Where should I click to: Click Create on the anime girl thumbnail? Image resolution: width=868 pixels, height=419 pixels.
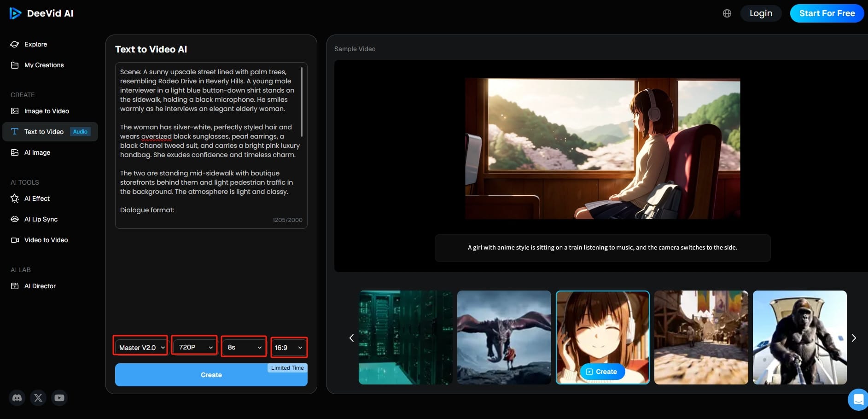click(602, 372)
